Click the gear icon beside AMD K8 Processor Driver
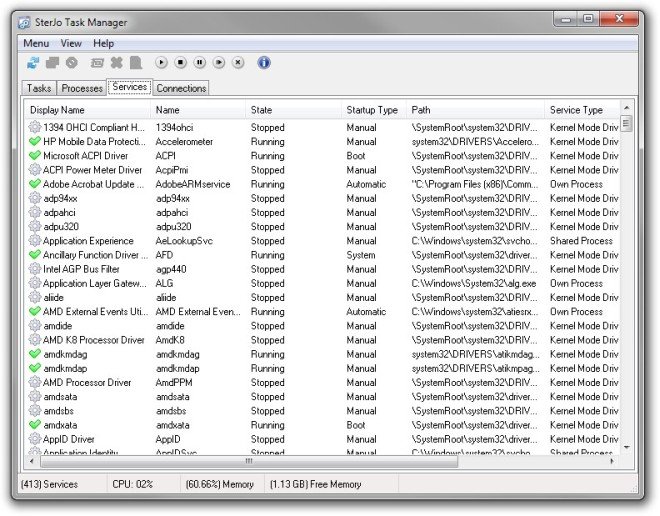 point(35,340)
